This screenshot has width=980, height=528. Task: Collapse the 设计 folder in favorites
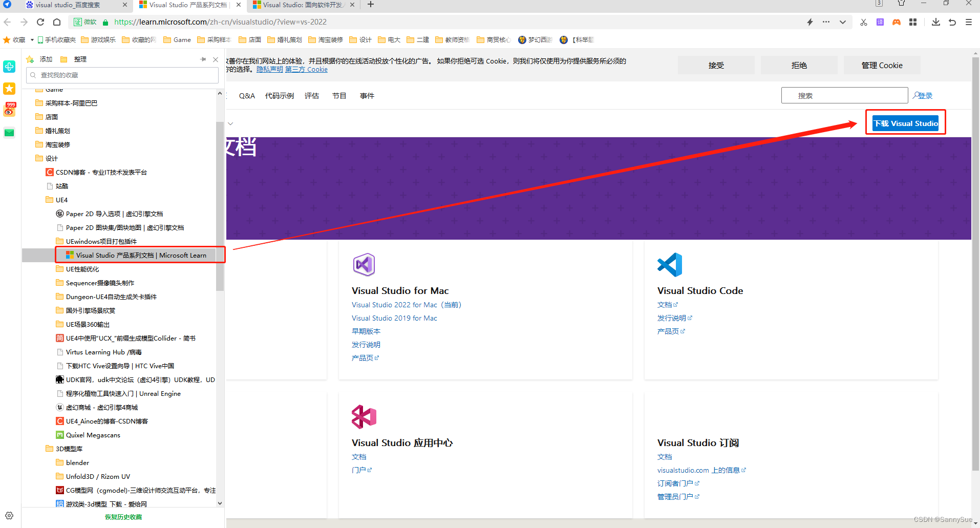point(47,158)
